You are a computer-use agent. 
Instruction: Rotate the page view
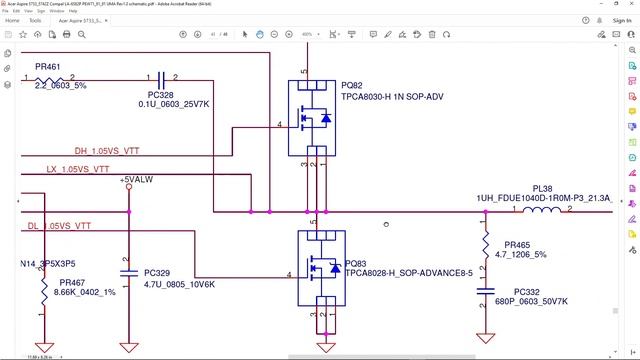click(447, 35)
